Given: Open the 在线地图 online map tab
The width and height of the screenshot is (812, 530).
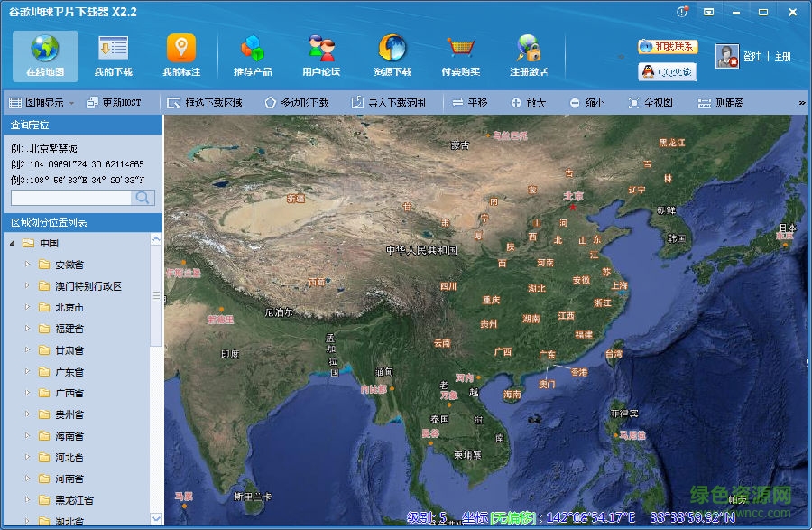Looking at the screenshot, I should coord(46,56).
